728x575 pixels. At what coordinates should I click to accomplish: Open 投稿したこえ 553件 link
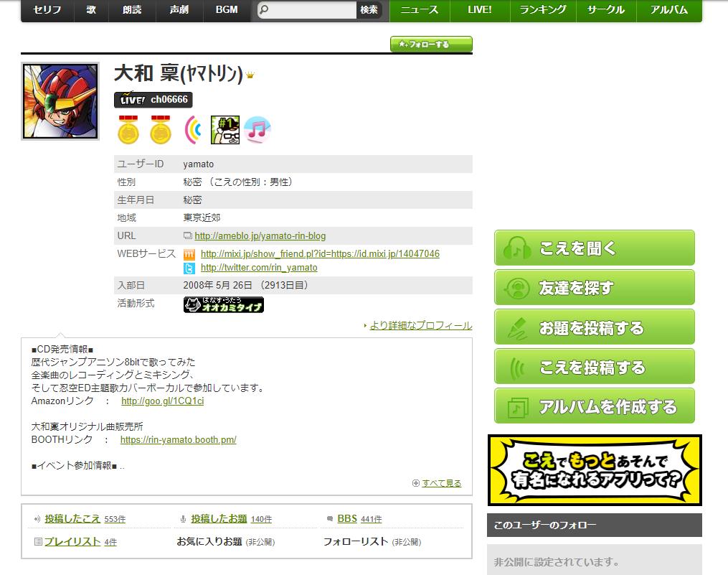[x=85, y=519]
